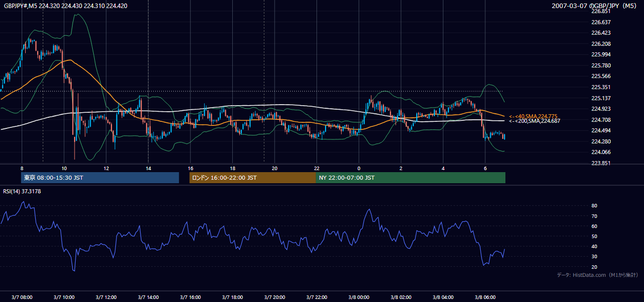This screenshot has height=302, width=644.
Task: Click RSI scale value 40
Action: coord(594,246)
